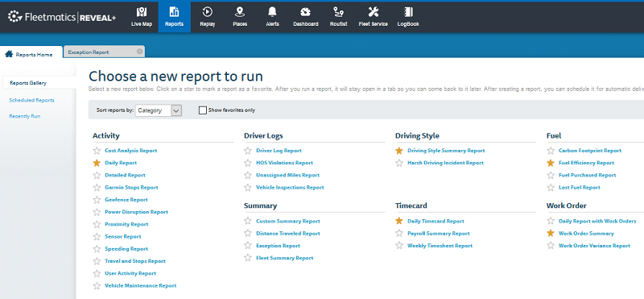The width and height of the screenshot is (644, 299).
Task: Open the Proximity Report link
Action: click(x=126, y=224)
